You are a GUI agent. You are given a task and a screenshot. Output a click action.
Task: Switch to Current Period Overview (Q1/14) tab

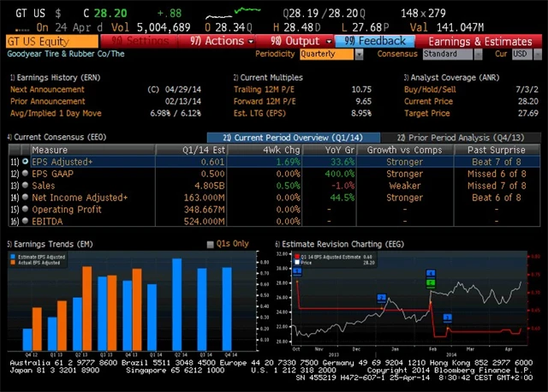tap(293, 138)
